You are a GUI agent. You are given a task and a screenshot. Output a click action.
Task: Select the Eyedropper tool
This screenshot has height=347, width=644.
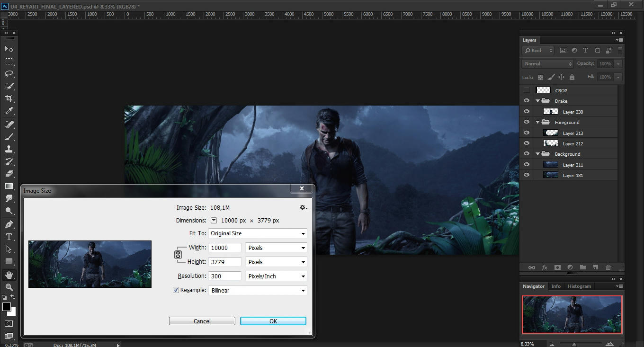point(9,111)
